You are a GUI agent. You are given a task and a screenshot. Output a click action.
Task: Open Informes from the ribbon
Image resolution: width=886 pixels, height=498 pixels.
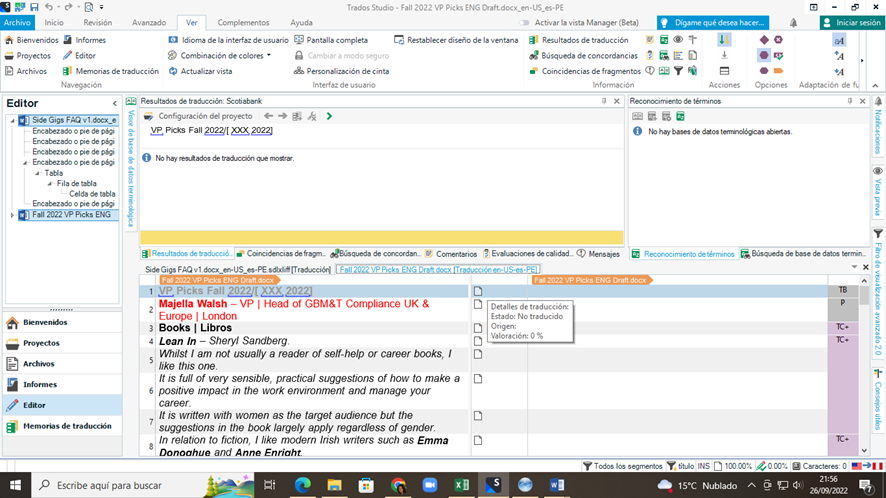coord(84,40)
